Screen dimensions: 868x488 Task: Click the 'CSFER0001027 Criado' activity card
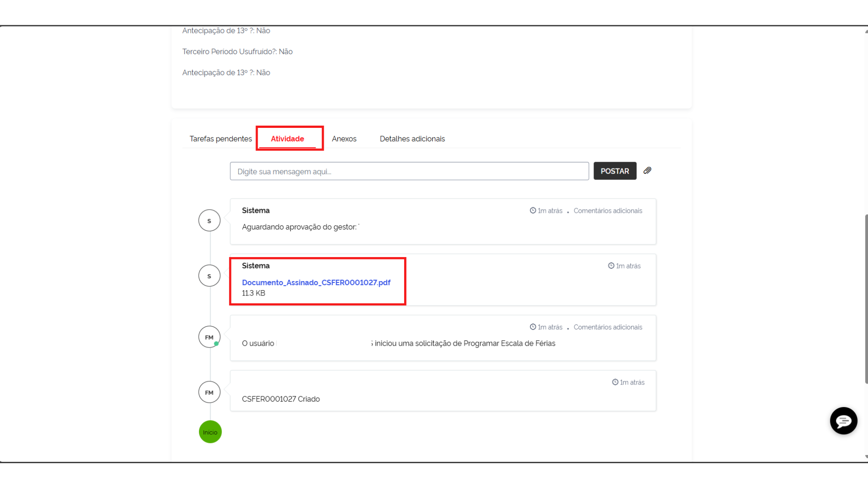point(443,391)
